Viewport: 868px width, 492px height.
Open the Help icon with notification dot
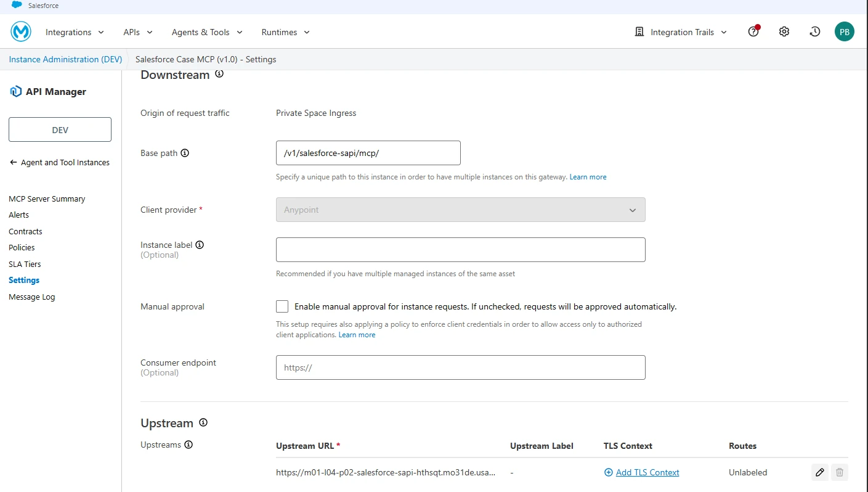point(753,31)
